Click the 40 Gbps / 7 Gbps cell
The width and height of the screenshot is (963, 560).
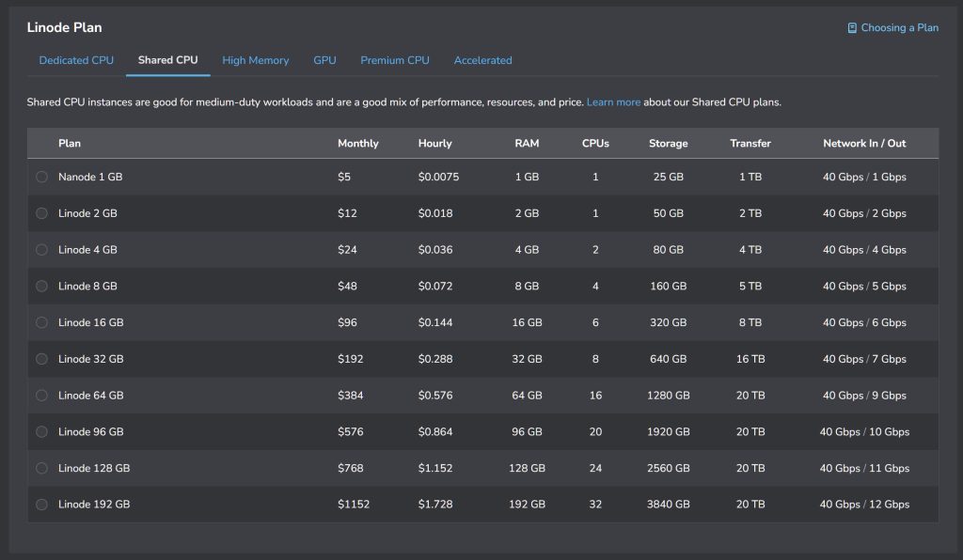tap(864, 359)
